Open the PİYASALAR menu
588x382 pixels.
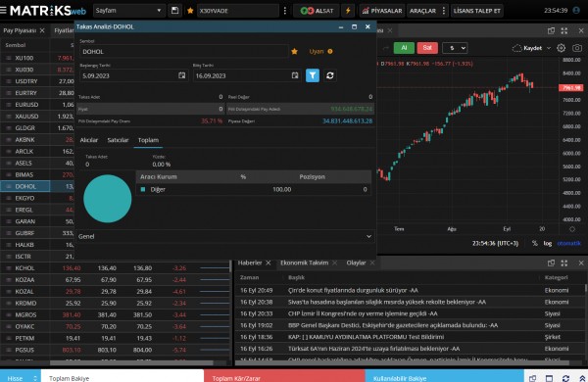382,11
